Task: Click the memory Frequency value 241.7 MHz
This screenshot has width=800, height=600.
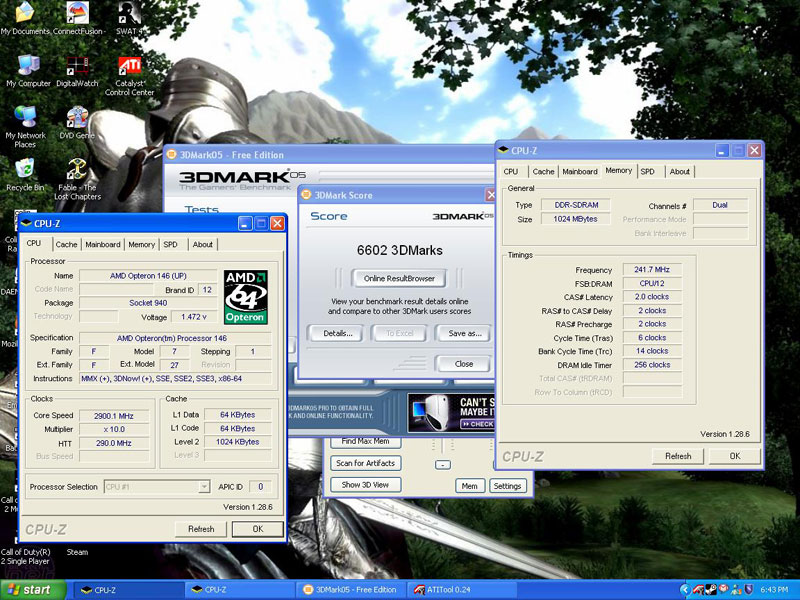Action: coord(652,269)
